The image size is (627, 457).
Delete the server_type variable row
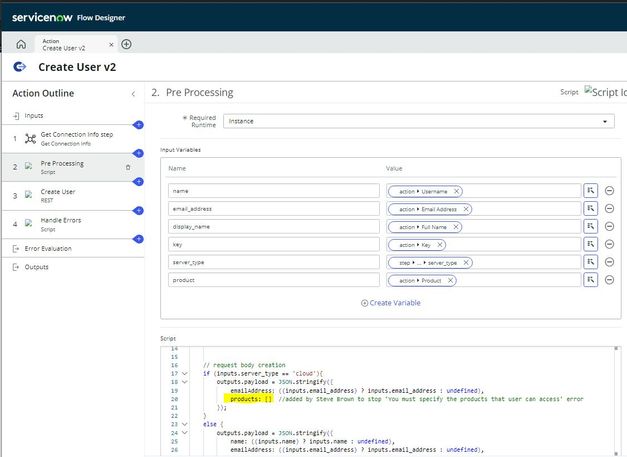(x=609, y=262)
